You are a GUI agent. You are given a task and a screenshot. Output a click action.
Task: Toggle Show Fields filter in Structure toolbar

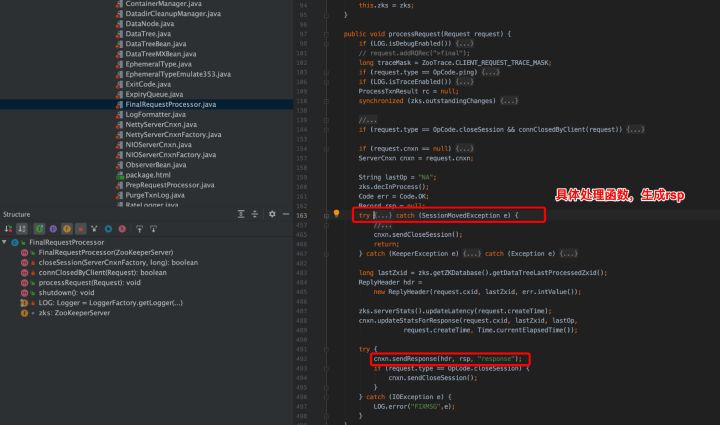click(67, 229)
